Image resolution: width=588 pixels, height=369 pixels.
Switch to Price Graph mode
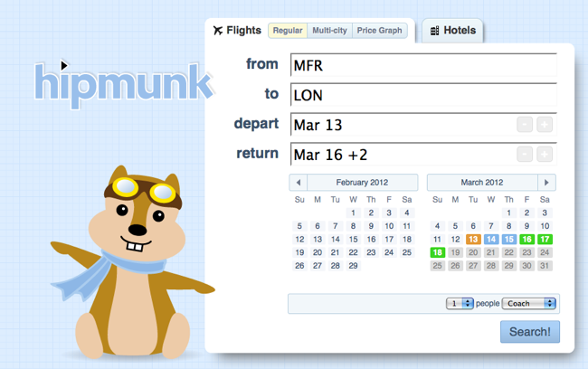coord(379,31)
